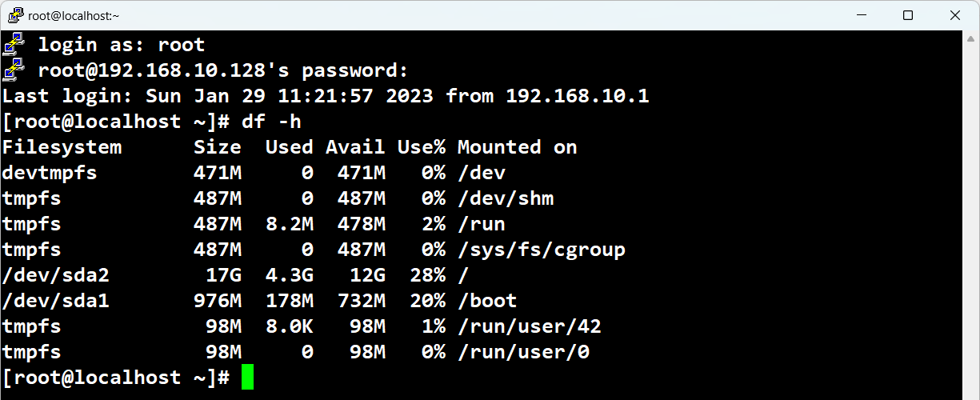Click the last "[root@localhost ~]#" prompt

tap(116, 377)
